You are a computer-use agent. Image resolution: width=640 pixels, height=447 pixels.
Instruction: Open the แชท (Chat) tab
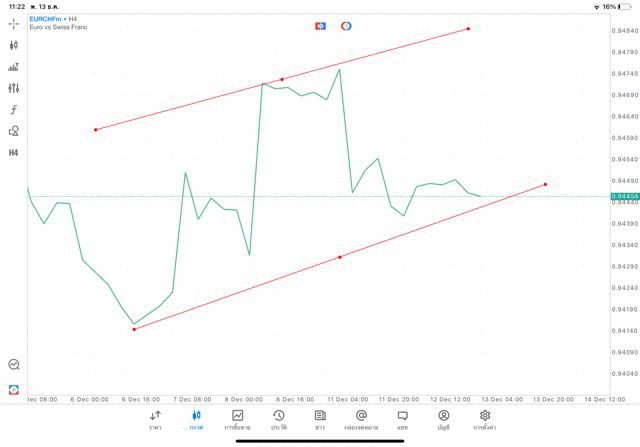[x=402, y=420]
